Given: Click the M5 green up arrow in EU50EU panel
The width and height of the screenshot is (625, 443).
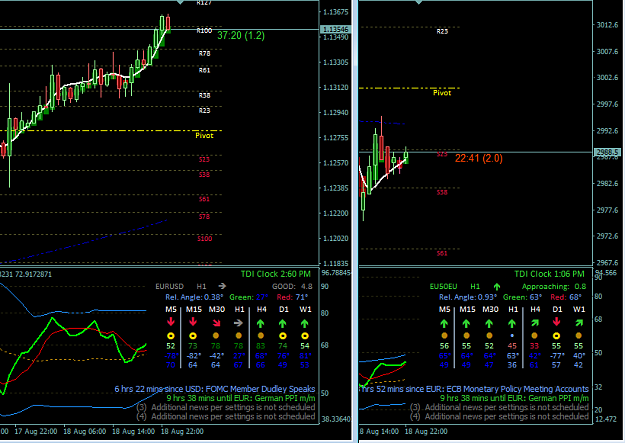Looking at the screenshot, I should tap(444, 323).
